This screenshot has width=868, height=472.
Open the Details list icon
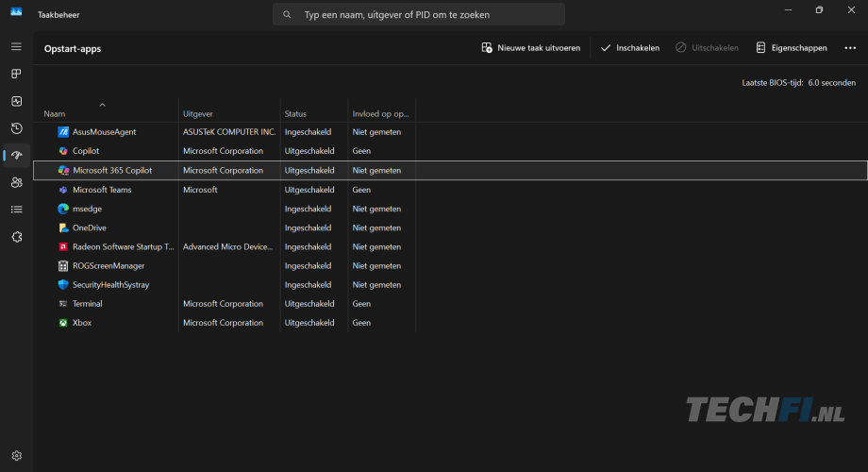(16, 210)
